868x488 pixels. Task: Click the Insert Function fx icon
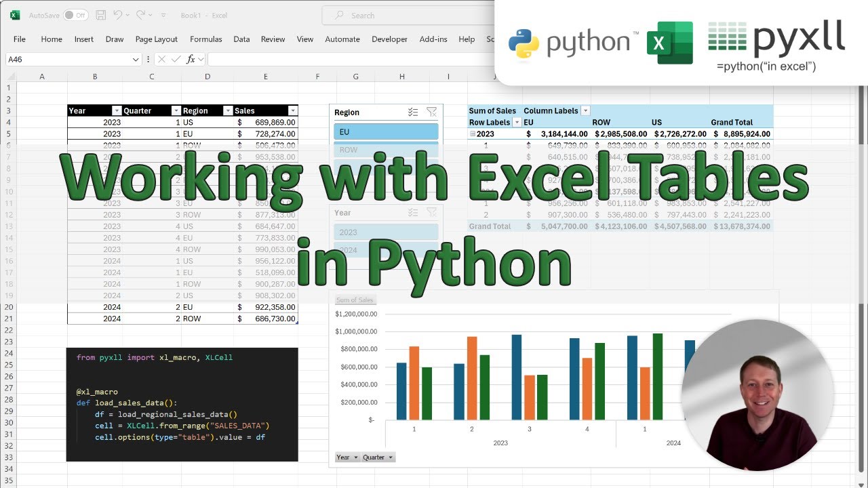[x=191, y=59]
